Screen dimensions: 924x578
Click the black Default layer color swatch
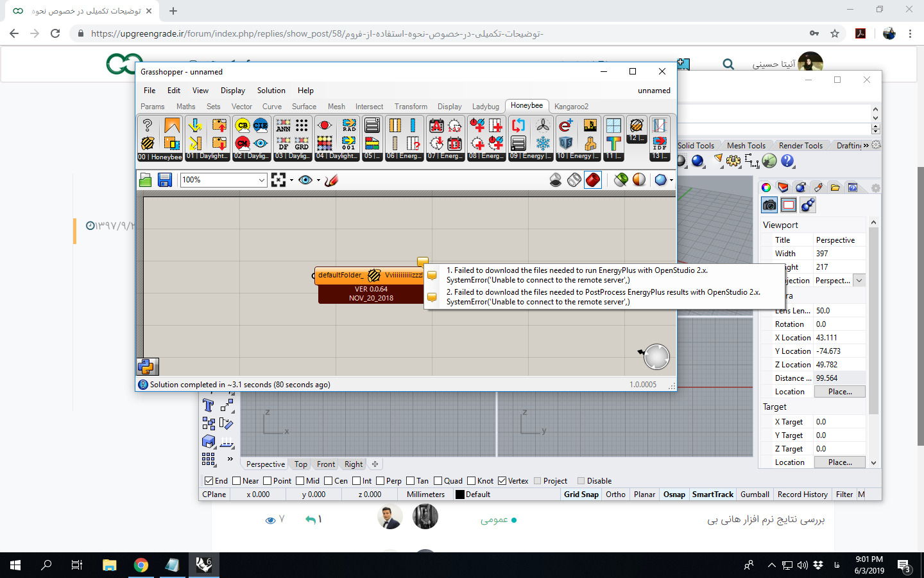[x=460, y=495]
